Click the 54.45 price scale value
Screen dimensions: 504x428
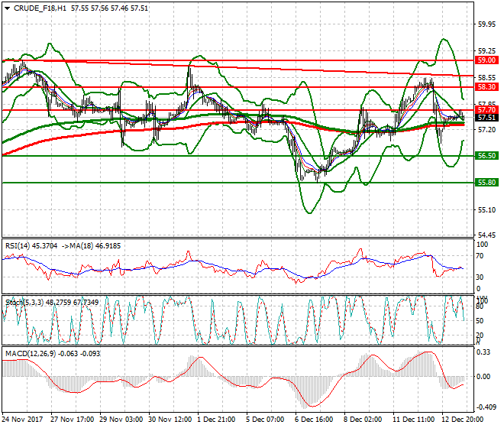pos(486,235)
